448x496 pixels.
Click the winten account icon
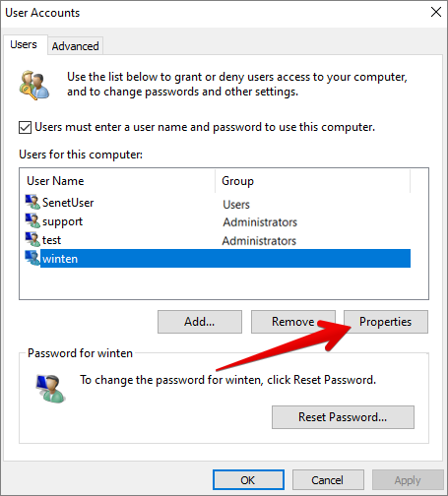pyautogui.click(x=32, y=258)
